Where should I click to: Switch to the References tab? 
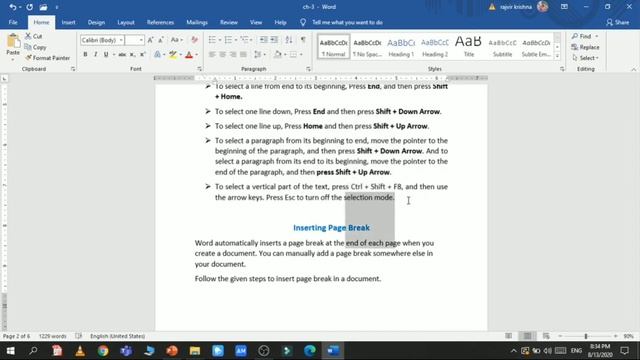[x=160, y=22]
